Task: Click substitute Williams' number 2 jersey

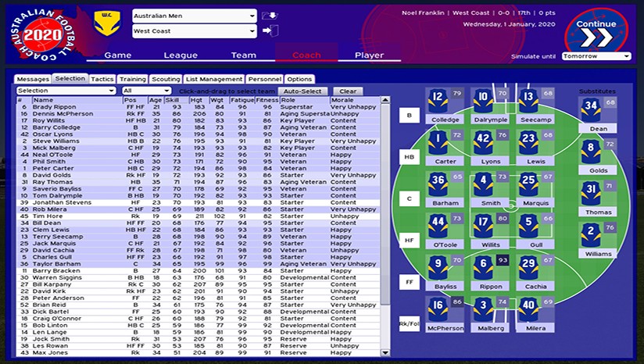Action: (x=591, y=235)
